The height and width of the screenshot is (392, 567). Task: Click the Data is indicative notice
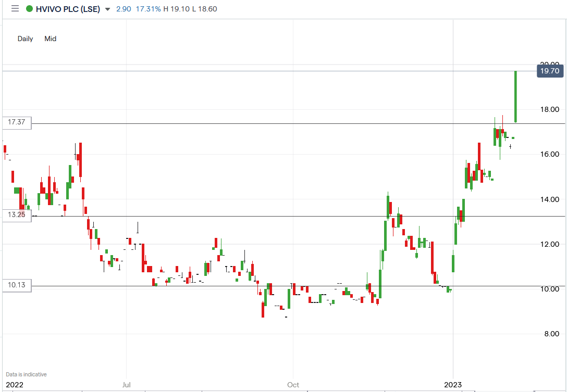pyautogui.click(x=26, y=375)
